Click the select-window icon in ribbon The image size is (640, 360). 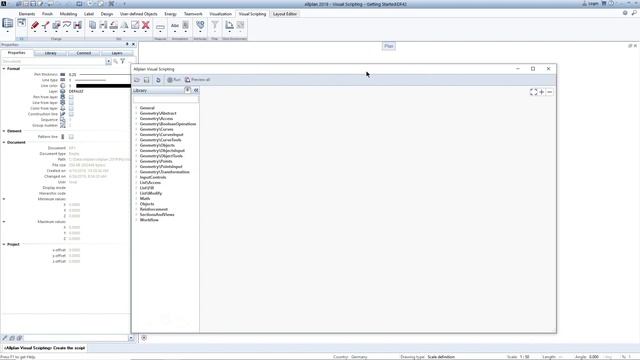[x=21, y=23]
